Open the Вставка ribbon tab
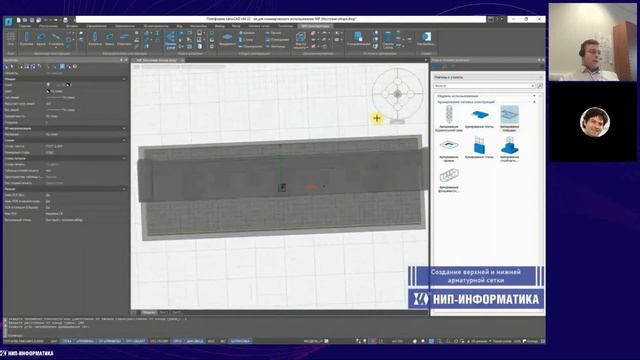 coord(71,26)
